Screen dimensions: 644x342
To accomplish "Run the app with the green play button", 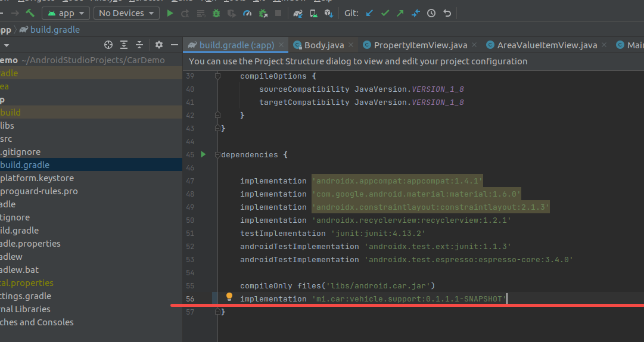I will 170,13.
